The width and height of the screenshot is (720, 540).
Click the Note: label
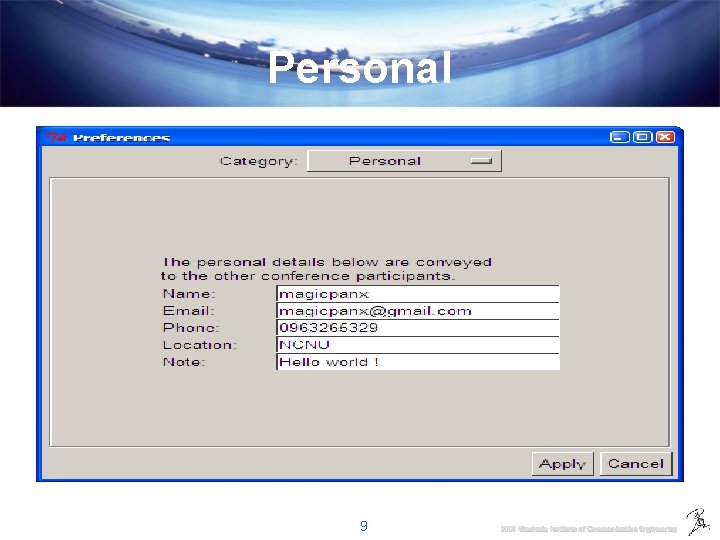[184, 362]
